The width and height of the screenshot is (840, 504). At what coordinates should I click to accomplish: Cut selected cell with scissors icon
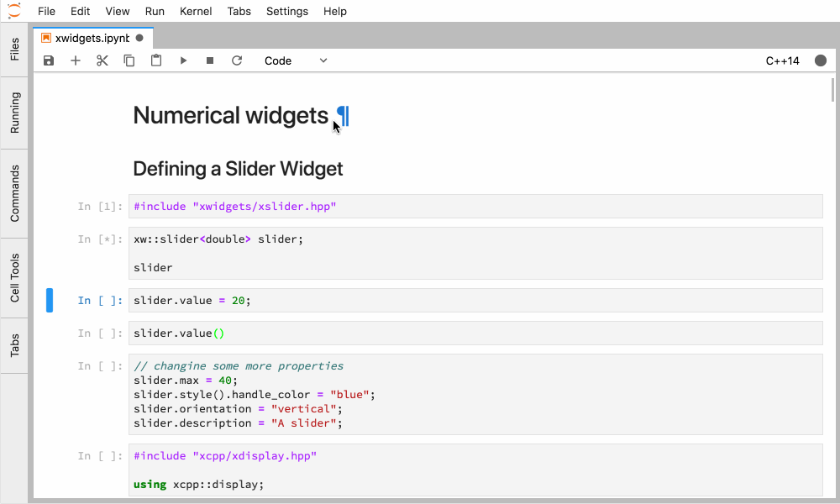point(102,60)
